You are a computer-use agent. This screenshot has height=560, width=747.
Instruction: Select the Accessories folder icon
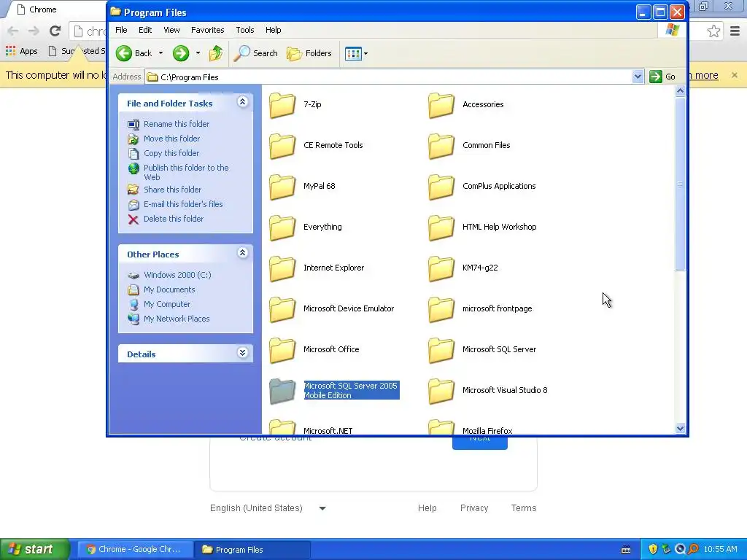[x=441, y=105]
